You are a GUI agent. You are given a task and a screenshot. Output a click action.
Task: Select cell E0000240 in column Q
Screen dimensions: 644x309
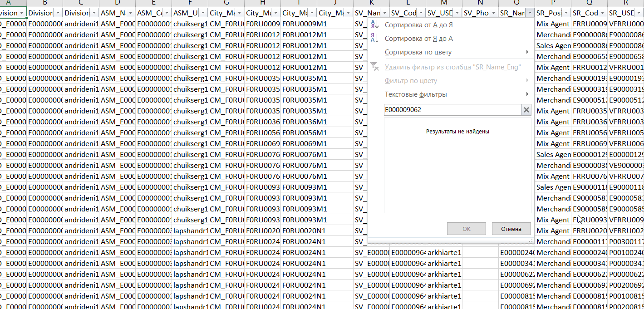(x=590, y=252)
